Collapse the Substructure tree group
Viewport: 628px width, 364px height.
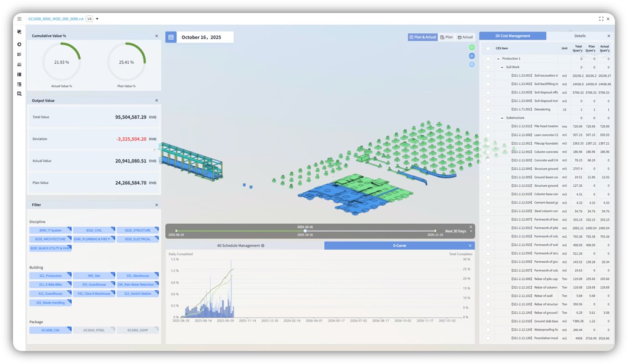point(502,118)
